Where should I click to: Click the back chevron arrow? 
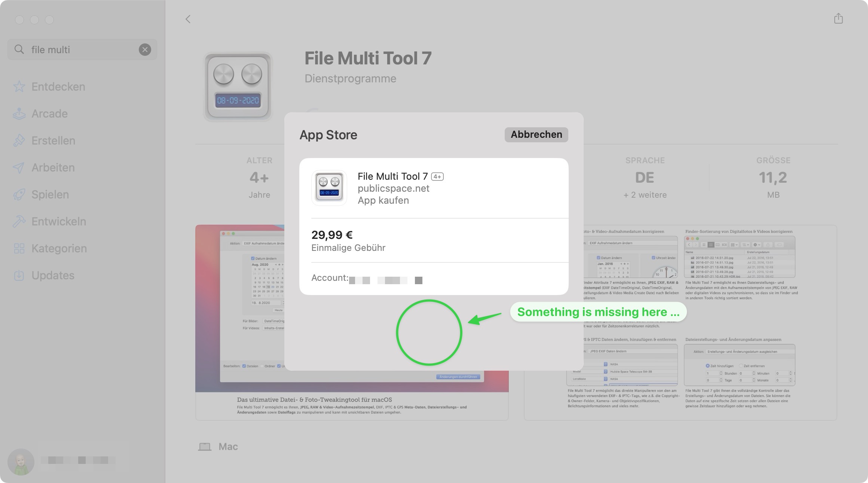tap(188, 19)
